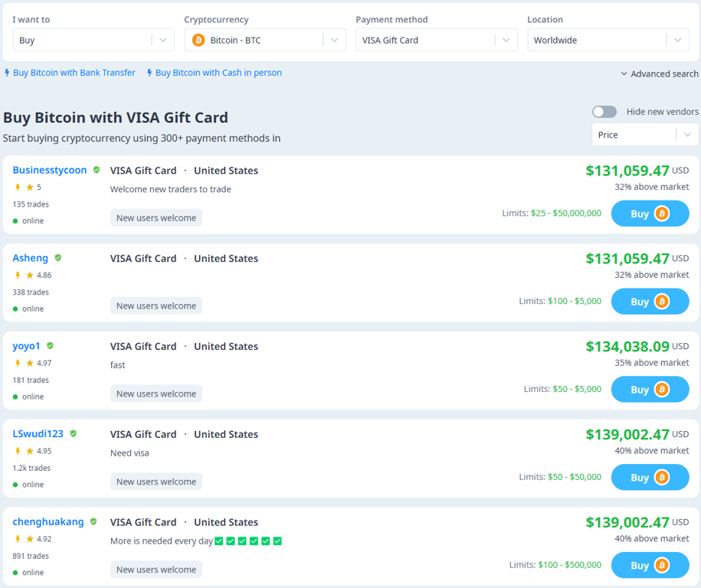Image resolution: width=701 pixels, height=588 pixels.
Task: Click the Buy button on LSwudi123's offer
Action: pyautogui.click(x=650, y=477)
